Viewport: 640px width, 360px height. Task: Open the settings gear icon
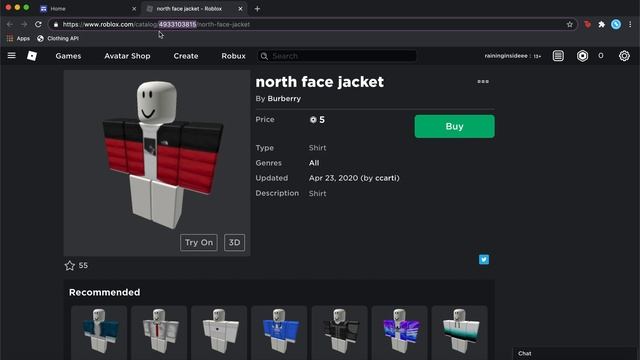point(624,56)
